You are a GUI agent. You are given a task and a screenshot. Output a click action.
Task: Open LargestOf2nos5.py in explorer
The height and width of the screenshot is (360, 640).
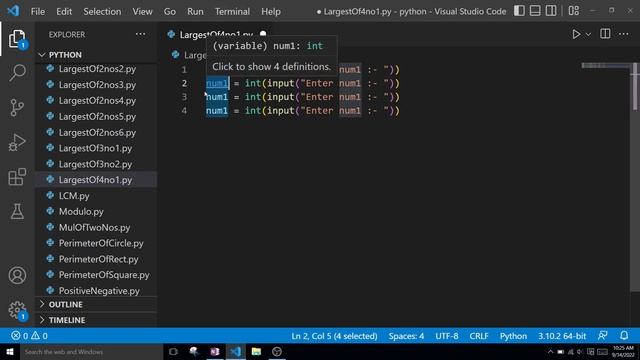pyautogui.click(x=96, y=117)
